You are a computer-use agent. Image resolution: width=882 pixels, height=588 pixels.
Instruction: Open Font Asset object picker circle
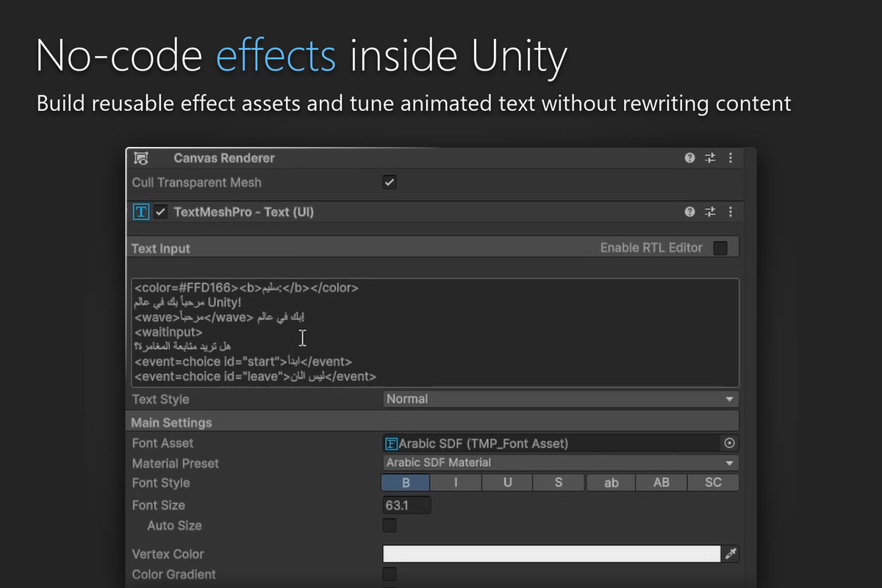pyautogui.click(x=729, y=443)
